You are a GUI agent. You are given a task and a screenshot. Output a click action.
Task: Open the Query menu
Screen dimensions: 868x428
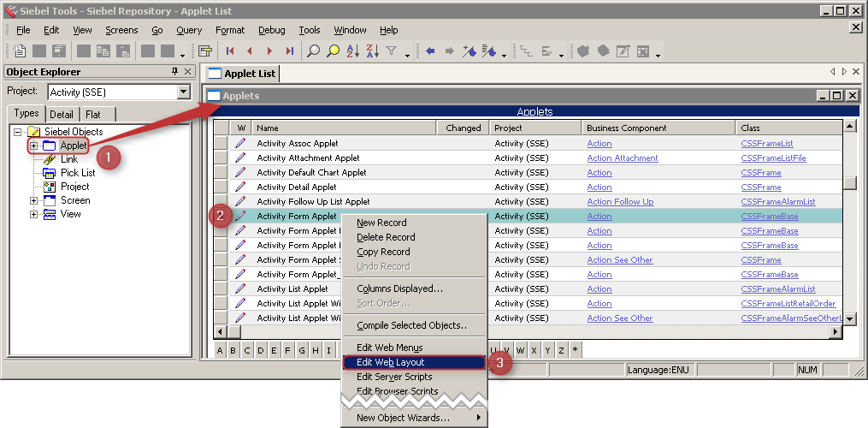pyautogui.click(x=189, y=30)
